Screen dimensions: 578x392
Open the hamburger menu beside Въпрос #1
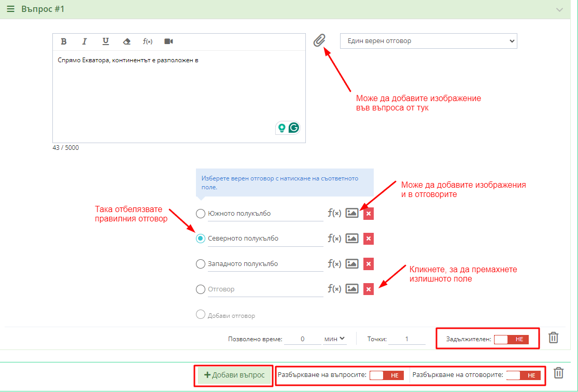tap(10, 9)
